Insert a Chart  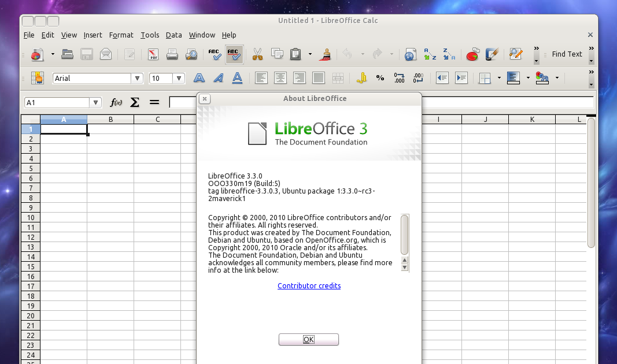pyautogui.click(x=472, y=54)
